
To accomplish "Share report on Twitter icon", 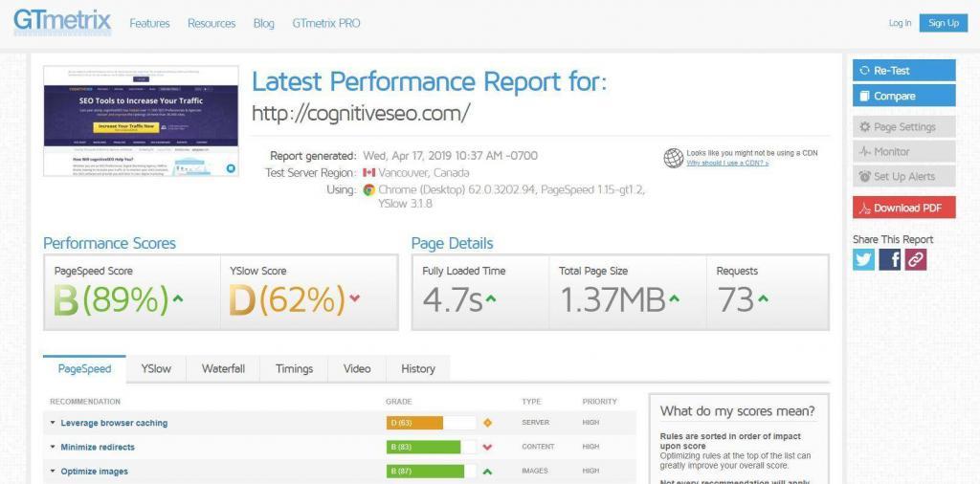I will pos(863,259).
